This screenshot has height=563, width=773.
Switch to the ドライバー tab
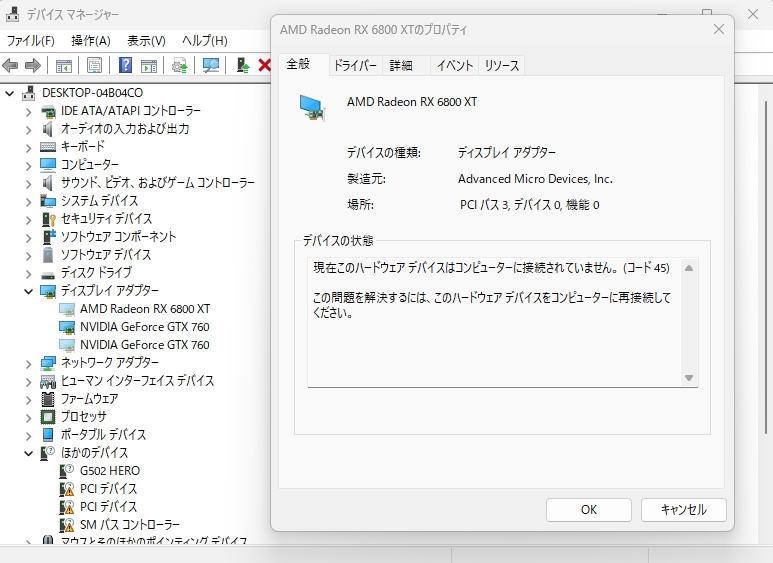355,66
